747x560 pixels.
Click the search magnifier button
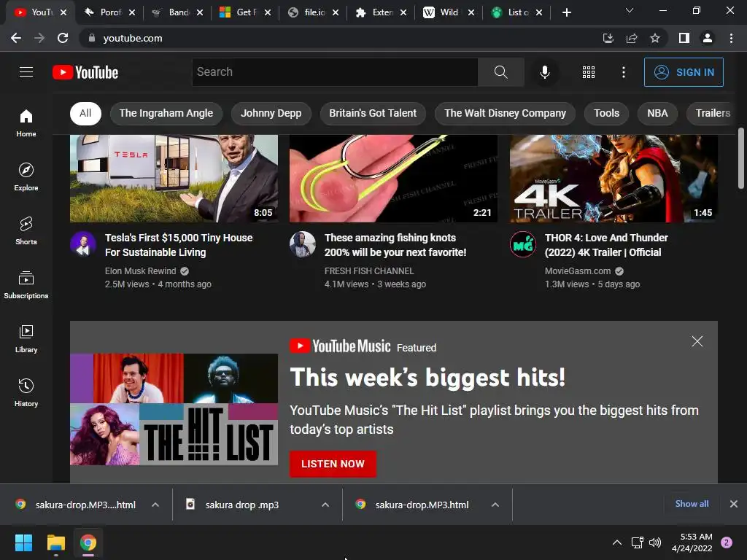(x=500, y=72)
